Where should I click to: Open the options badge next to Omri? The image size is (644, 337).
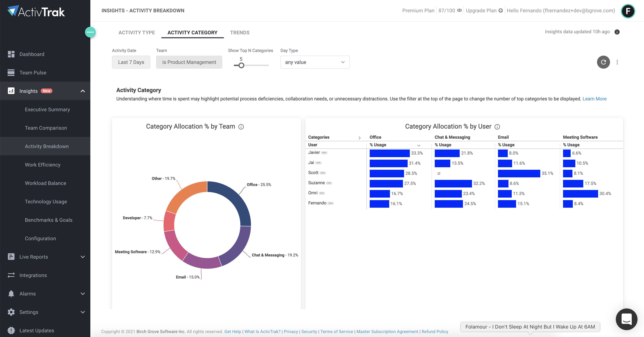click(322, 193)
